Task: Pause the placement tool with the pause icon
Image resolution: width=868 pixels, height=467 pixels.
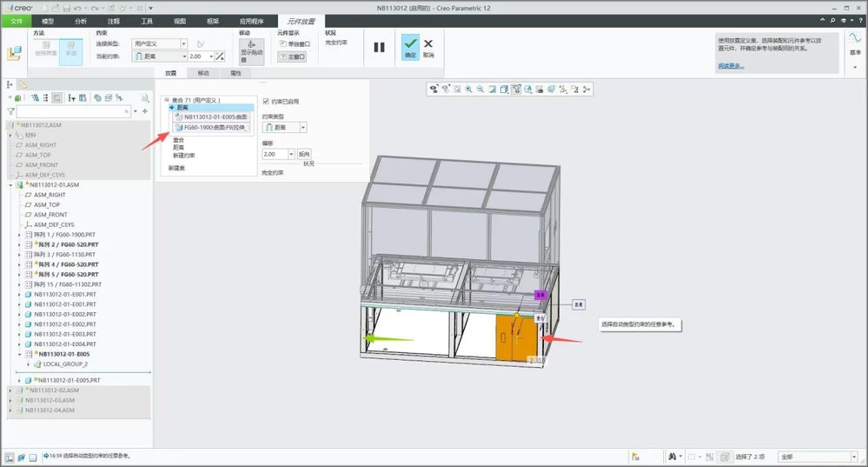Action: 379,47
